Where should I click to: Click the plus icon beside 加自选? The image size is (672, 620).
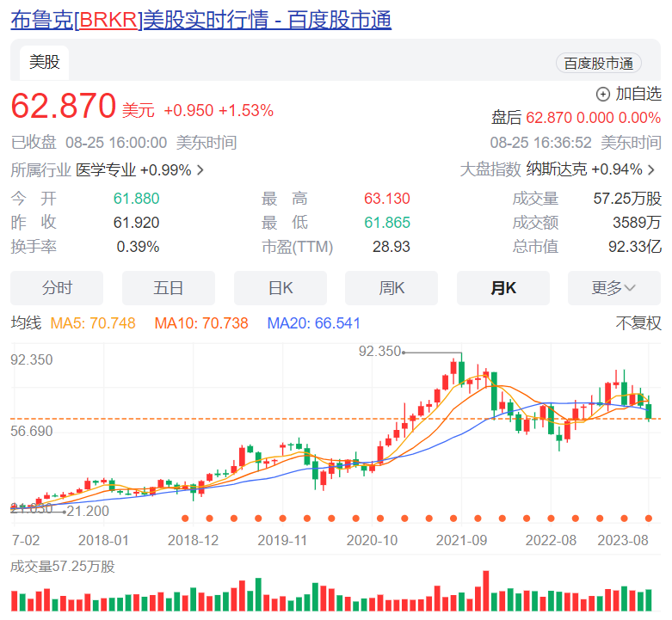pos(603,95)
